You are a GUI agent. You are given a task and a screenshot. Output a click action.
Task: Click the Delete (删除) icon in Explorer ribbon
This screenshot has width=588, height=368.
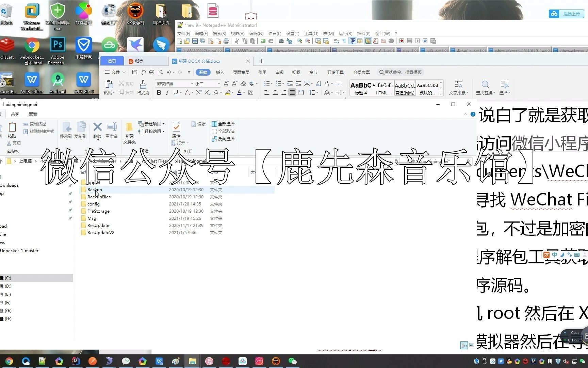97,130
